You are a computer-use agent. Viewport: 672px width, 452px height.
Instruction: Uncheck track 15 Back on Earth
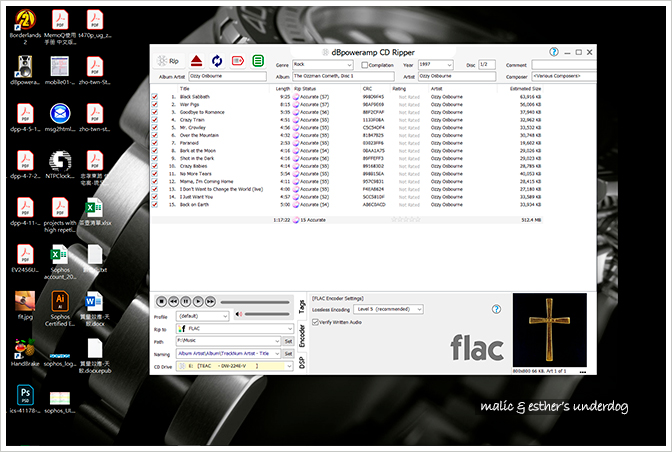(x=155, y=205)
